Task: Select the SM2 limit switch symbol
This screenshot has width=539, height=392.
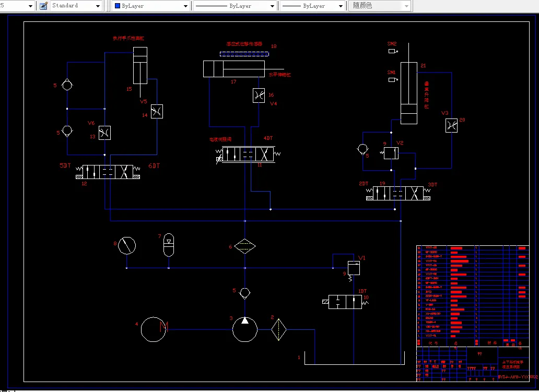Action: pos(393,51)
